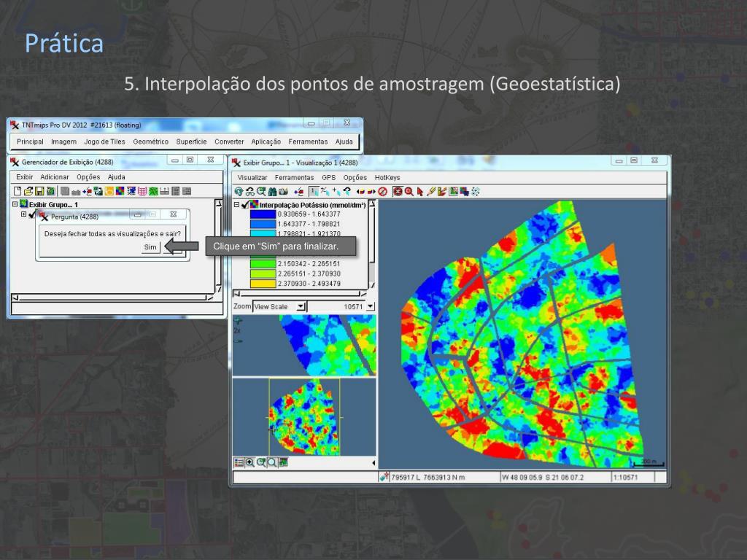
Task: Open Ferramentas in Visualização window menu bar
Action: (294, 178)
